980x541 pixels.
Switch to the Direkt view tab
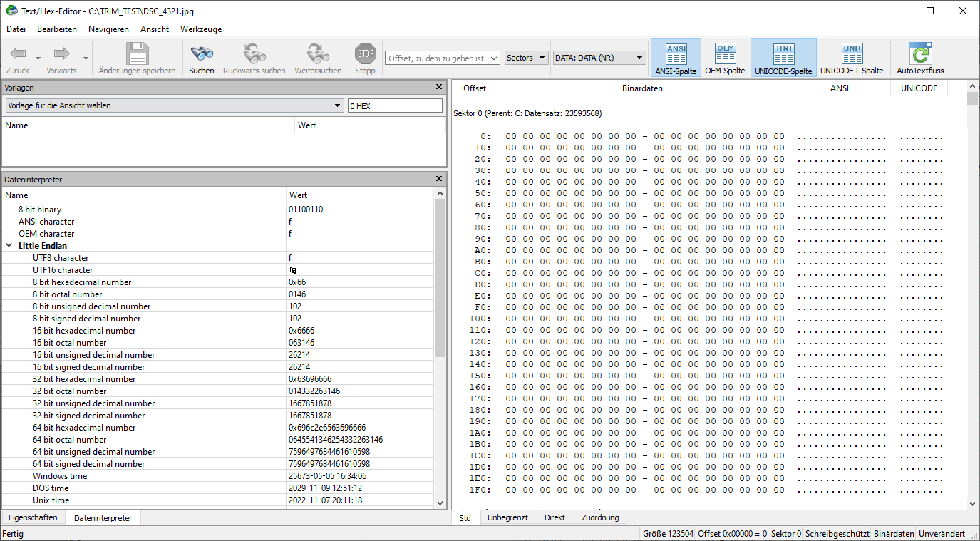coord(555,517)
